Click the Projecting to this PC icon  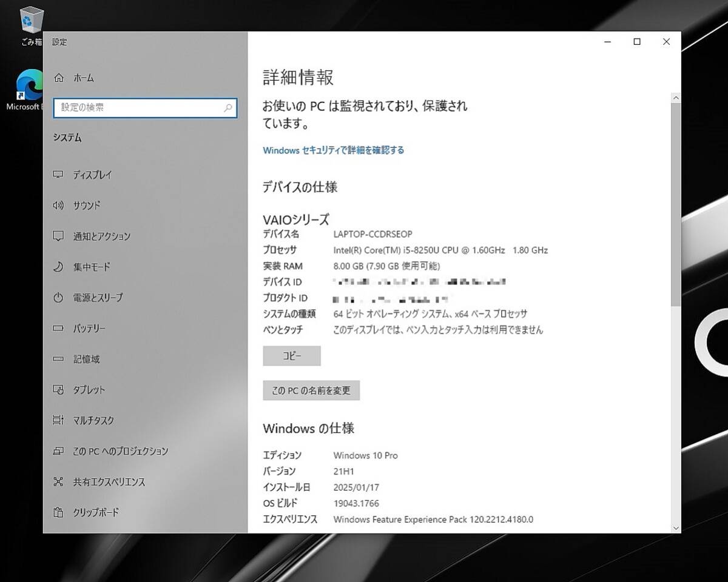(x=58, y=451)
